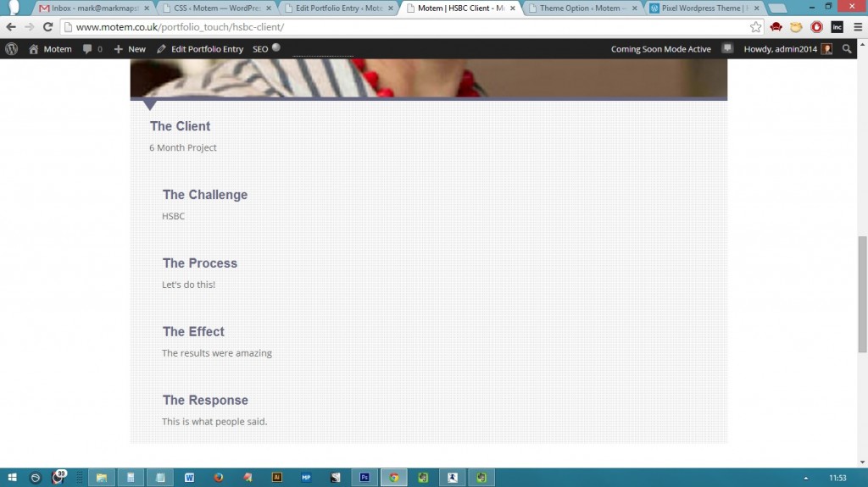Click The Client heading
Image resolution: width=868 pixels, height=487 pixels.
[x=180, y=126]
